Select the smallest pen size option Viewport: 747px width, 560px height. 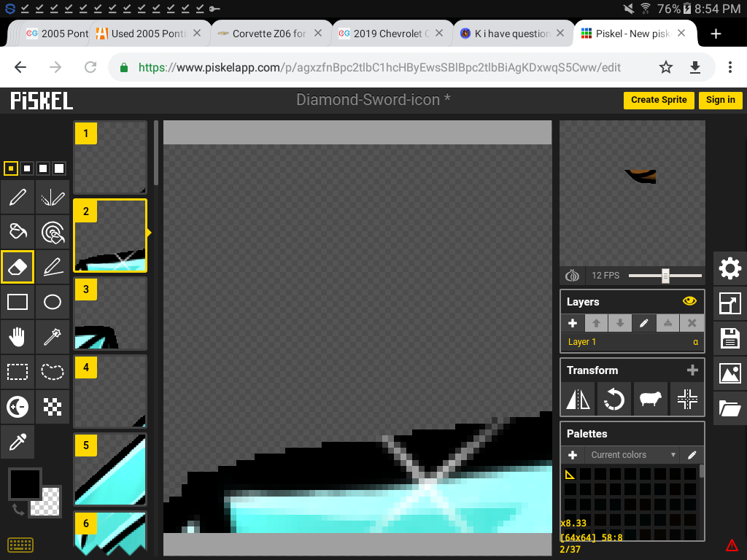(x=11, y=168)
